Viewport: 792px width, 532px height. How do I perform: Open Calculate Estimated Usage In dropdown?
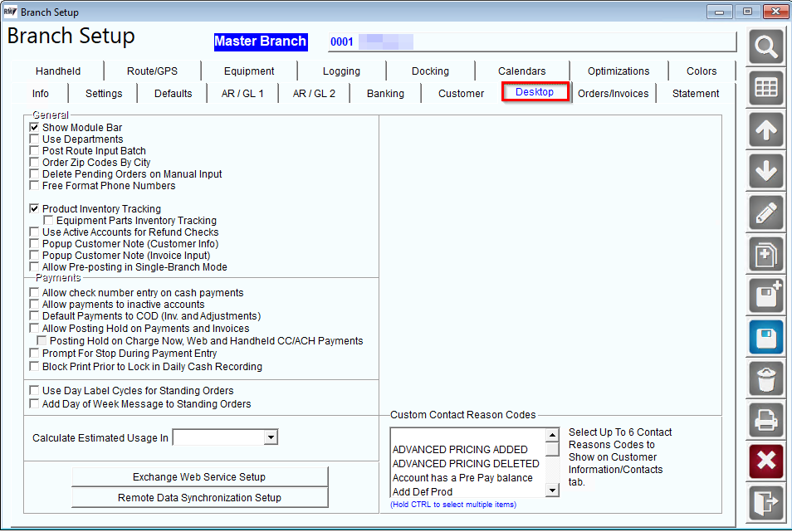pyautogui.click(x=271, y=437)
